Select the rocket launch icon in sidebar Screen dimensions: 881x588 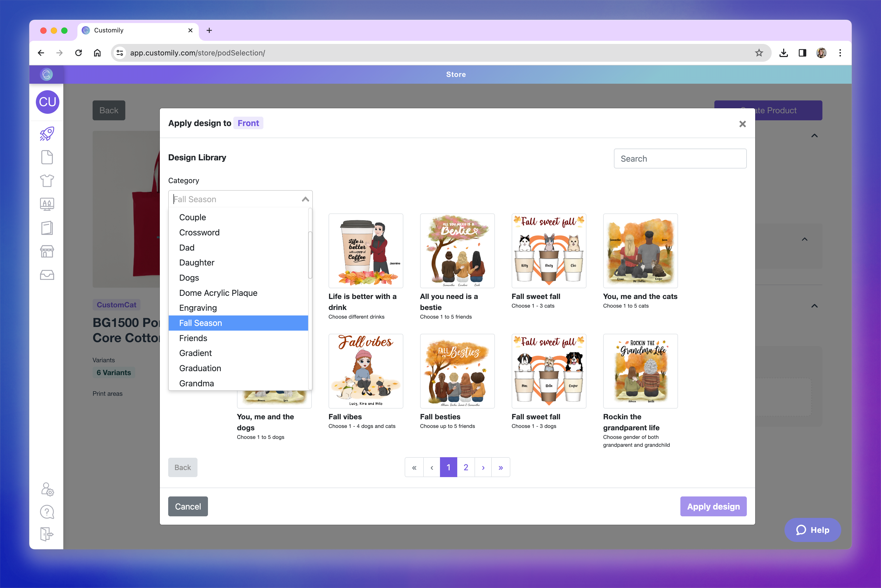pos(47,133)
